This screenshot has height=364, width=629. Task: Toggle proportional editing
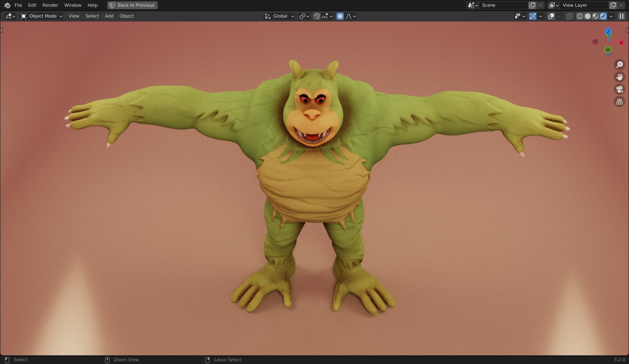click(x=340, y=16)
